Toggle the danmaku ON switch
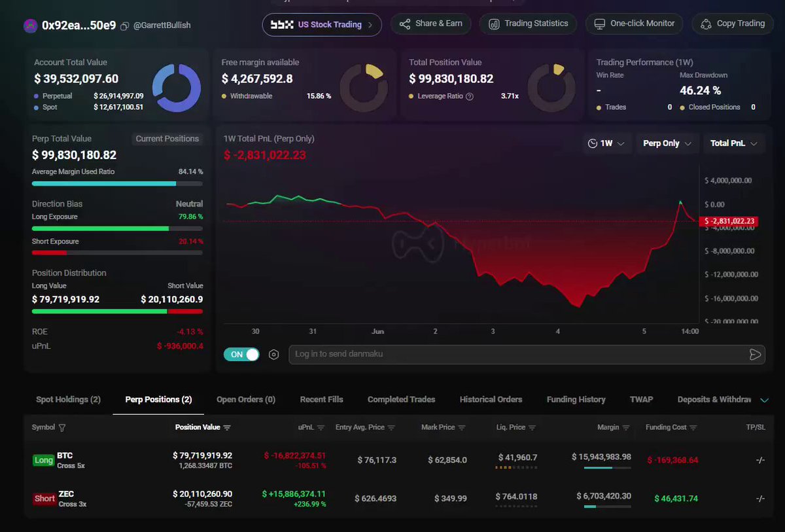 [242, 354]
